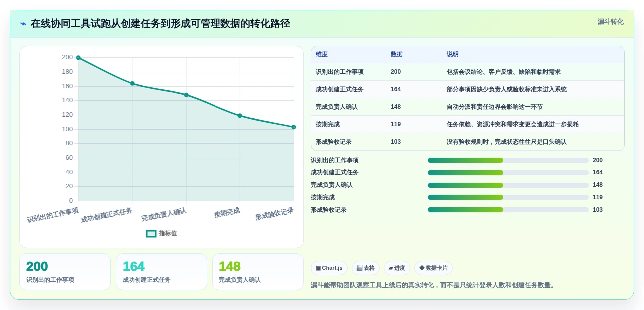Select table cell 按期完成
This screenshot has height=310, width=644.
(328, 124)
